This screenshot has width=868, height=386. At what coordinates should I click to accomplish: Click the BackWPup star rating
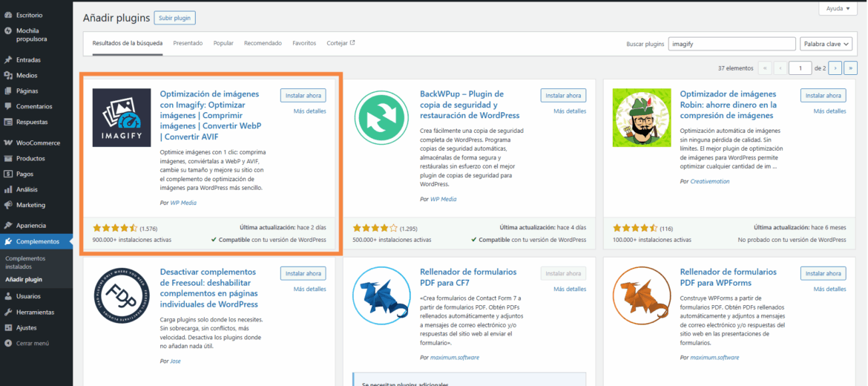click(x=375, y=228)
